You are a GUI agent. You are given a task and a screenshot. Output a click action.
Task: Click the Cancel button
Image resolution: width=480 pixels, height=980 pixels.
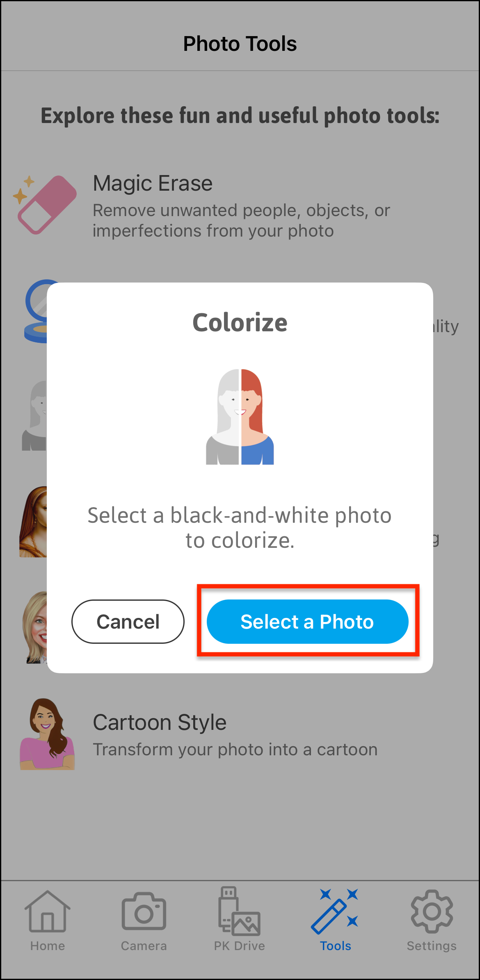click(x=128, y=622)
